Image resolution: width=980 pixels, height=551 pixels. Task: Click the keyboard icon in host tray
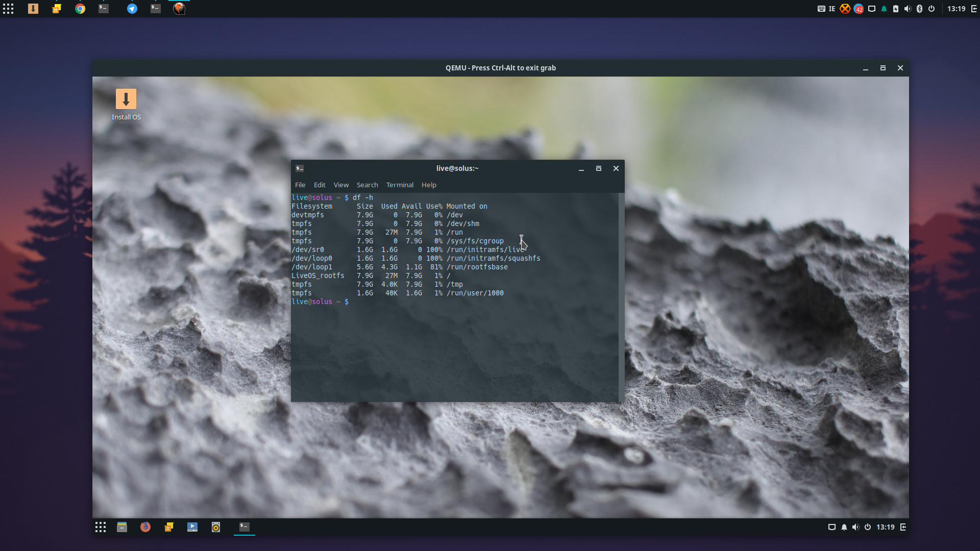tap(821, 9)
